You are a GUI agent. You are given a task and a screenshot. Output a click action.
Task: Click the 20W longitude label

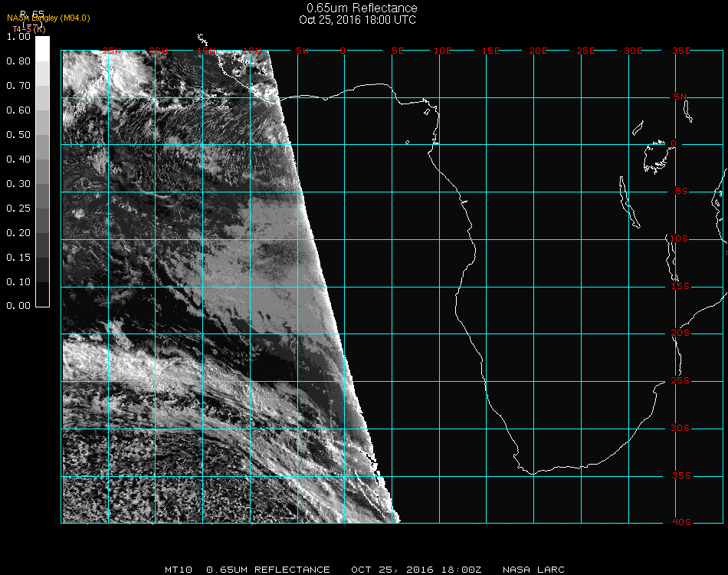coord(158,51)
